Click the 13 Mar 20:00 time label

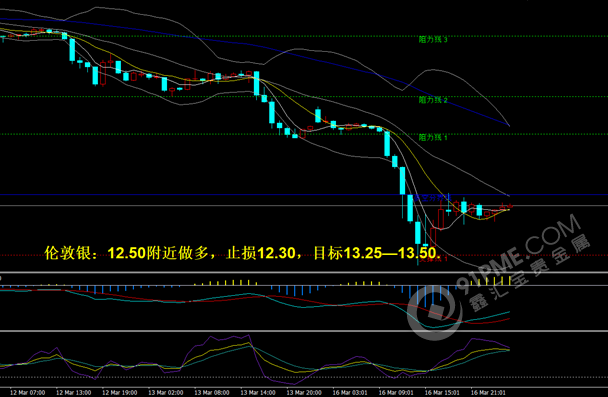[x=304, y=392]
